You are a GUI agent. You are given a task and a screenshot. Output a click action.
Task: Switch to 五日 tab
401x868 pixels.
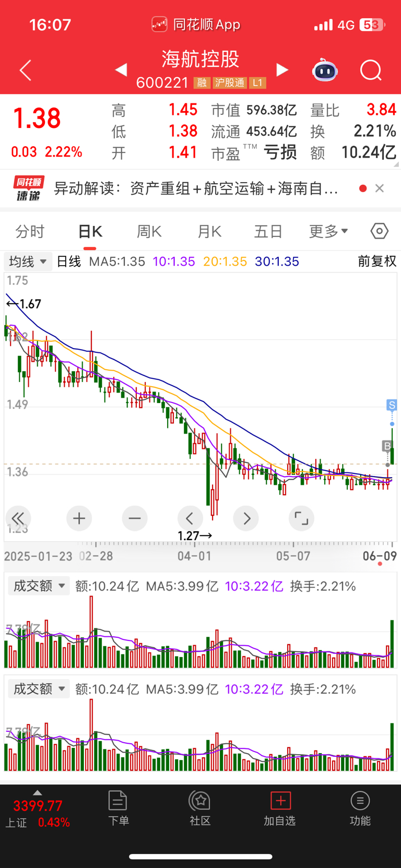(268, 231)
